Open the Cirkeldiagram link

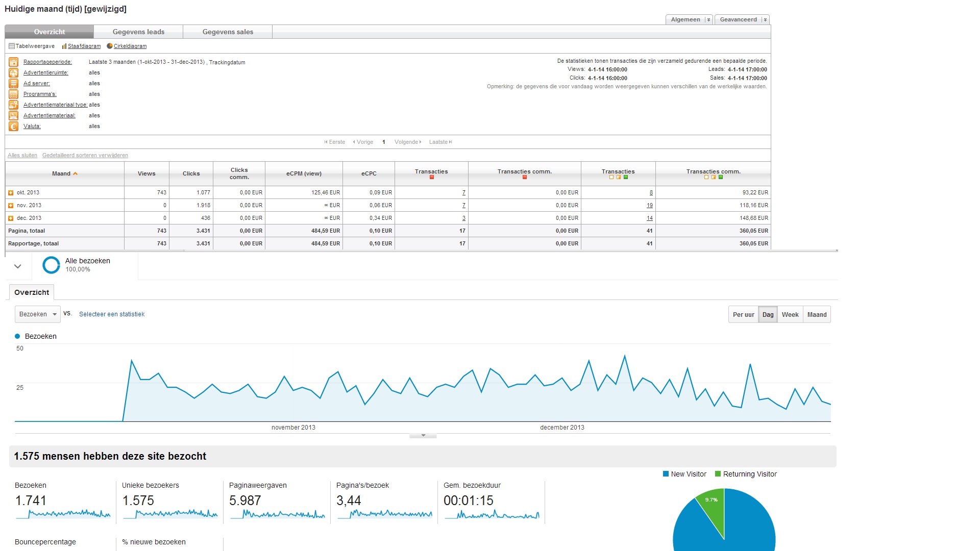(130, 46)
